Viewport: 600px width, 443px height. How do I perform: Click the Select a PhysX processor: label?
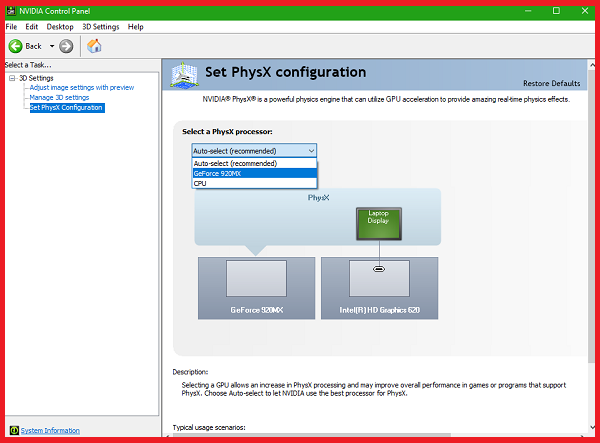tap(227, 132)
